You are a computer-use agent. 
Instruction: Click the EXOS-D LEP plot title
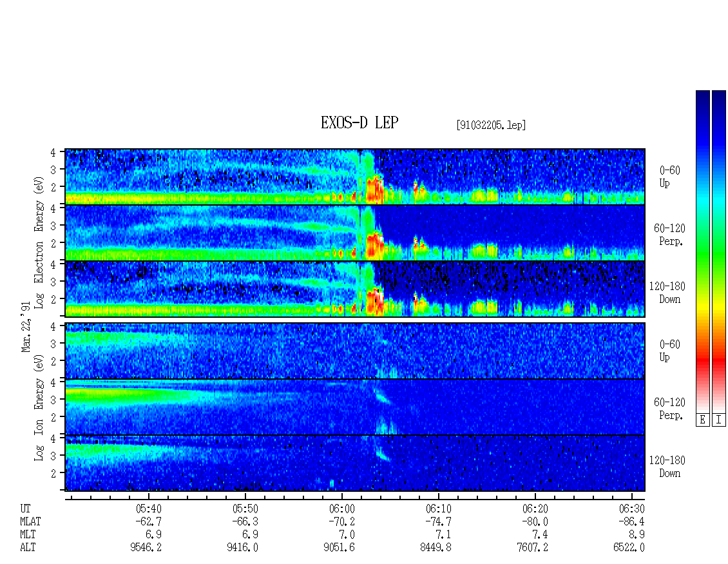359,122
